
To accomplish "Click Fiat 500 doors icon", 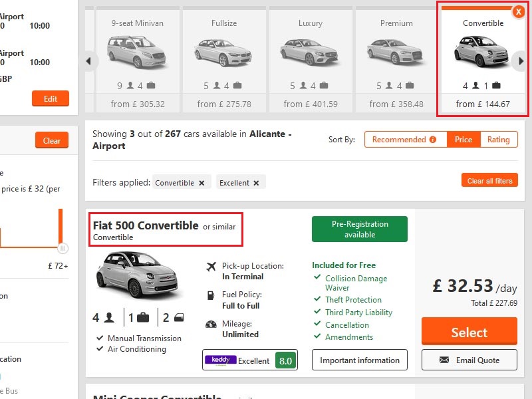I will click(179, 318).
